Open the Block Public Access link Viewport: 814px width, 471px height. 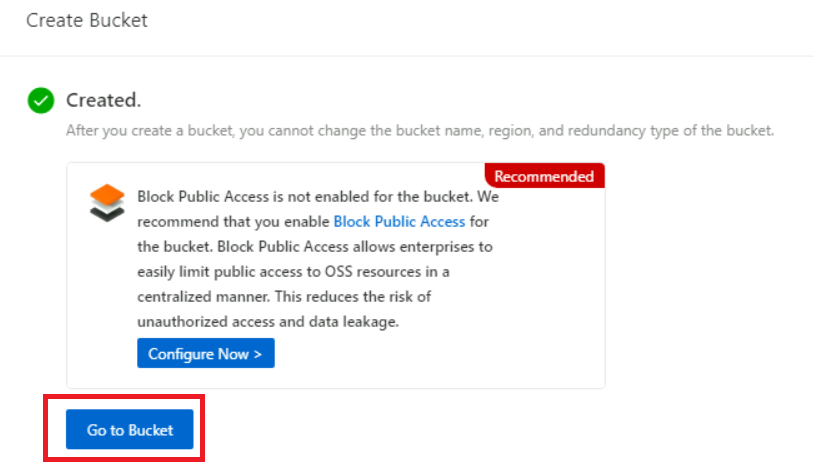(399, 221)
